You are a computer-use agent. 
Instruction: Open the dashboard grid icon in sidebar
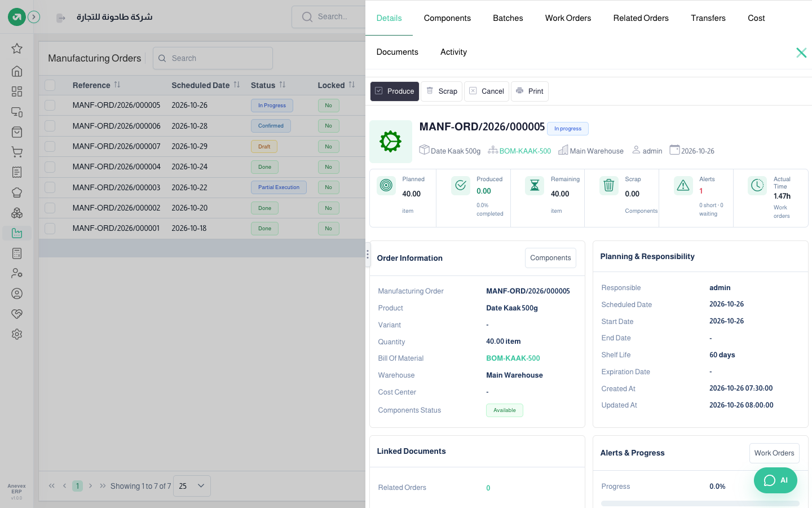(x=17, y=91)
